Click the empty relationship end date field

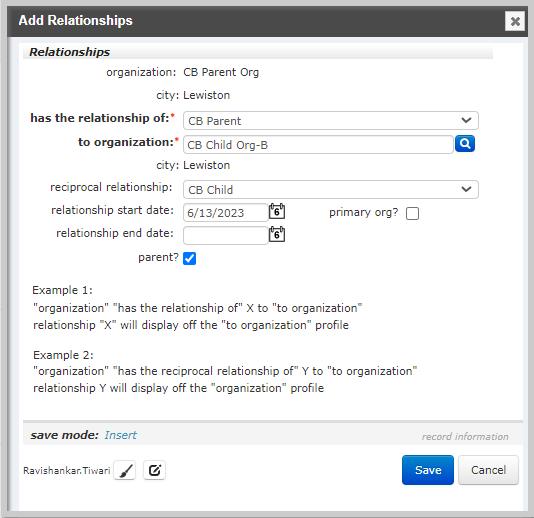pos(226,235)
